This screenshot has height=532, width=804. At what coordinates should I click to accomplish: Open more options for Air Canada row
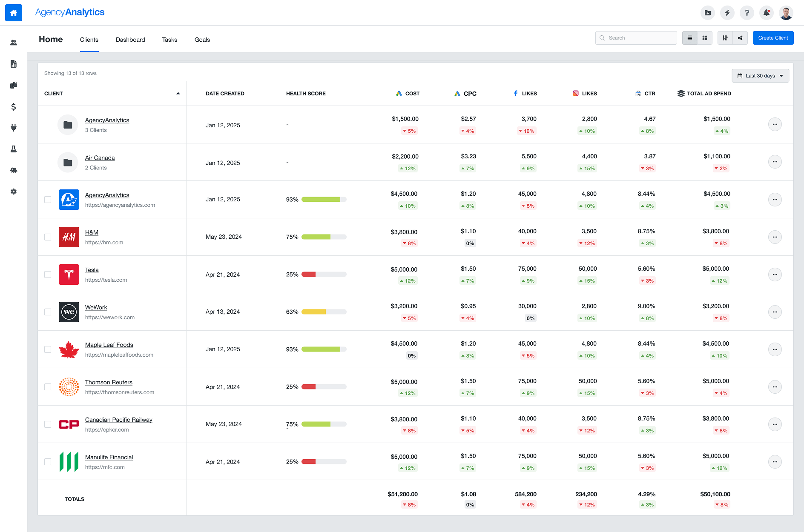[x=775, y=162]
